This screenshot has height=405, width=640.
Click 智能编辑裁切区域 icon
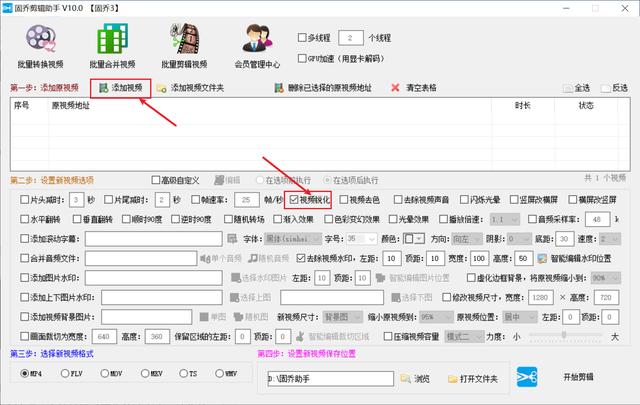coord(300,336)
